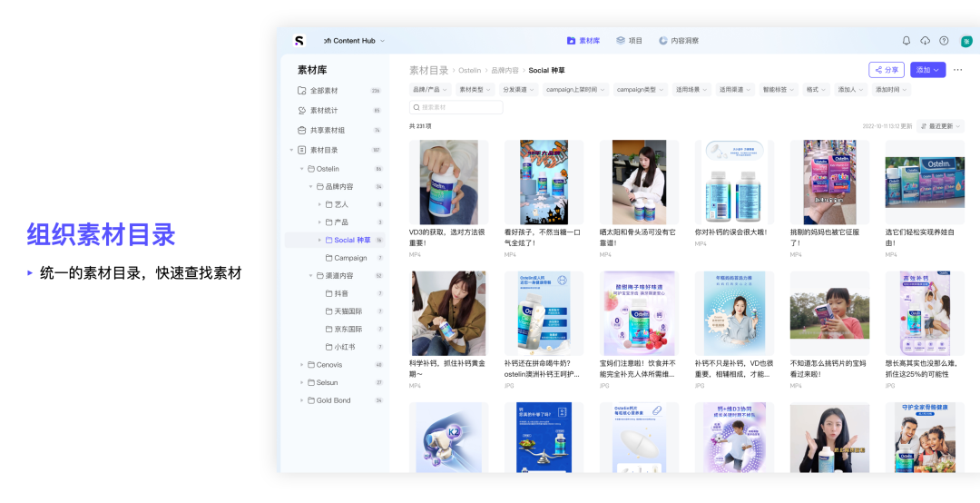Click the Content Hub logo icon
The height and width of the screenshot is (503, 980).
pyautogui.click(x=299, y=41)
